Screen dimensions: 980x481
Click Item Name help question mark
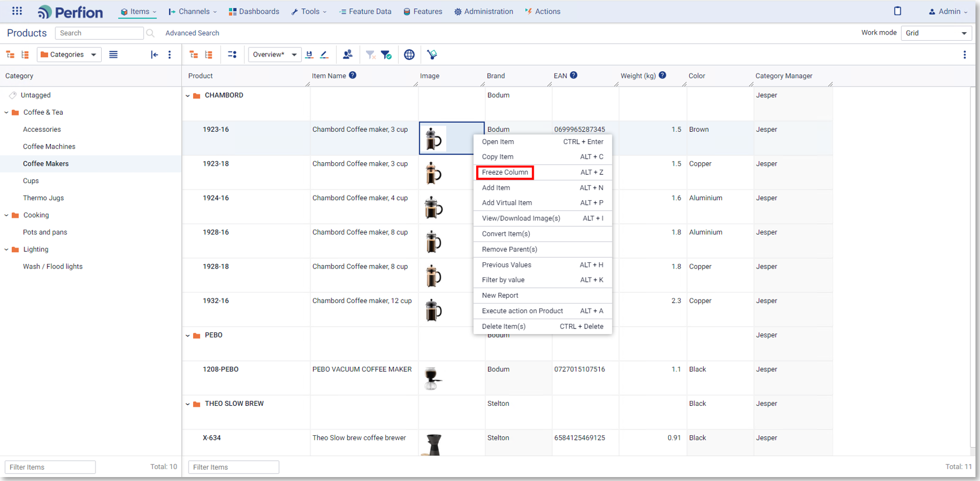[x=352, y=75]
